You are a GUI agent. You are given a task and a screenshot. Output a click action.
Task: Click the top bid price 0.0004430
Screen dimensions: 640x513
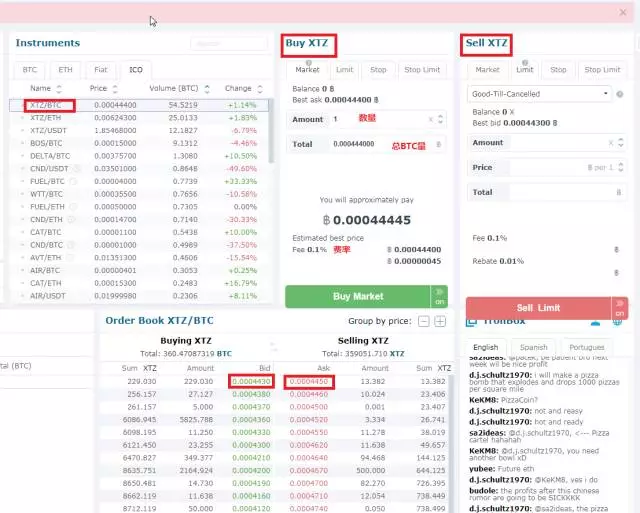click(x=251, y=382)
